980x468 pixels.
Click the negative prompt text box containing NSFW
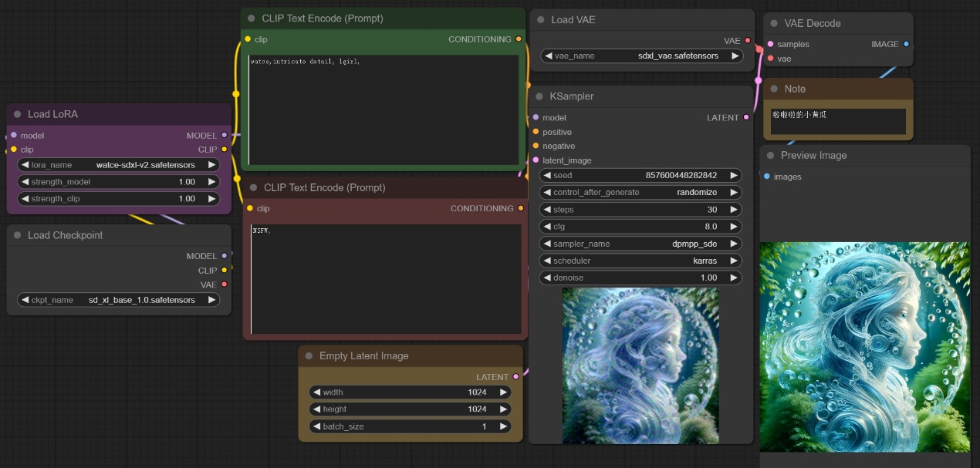tap(386, 279)
